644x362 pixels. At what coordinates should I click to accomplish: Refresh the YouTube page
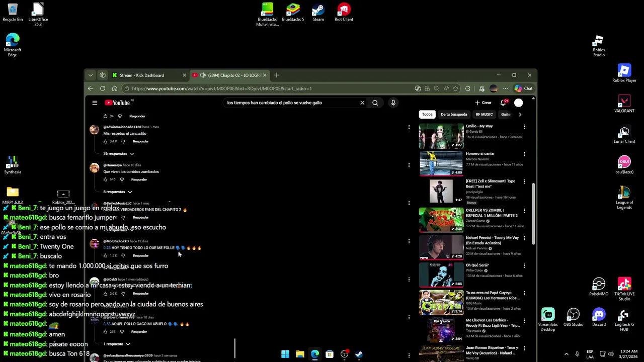pos(103,88)
